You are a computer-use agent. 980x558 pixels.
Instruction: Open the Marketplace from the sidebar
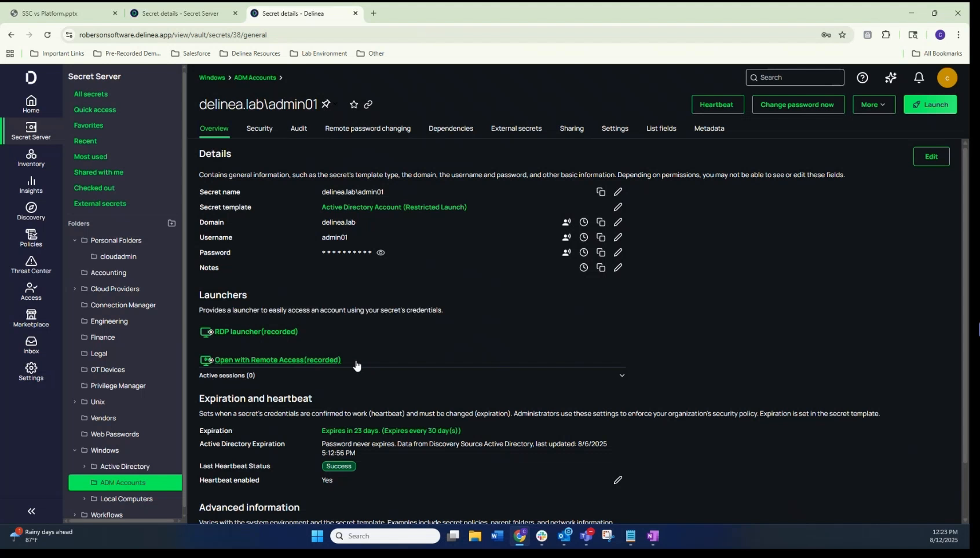[x=31, y=317]
